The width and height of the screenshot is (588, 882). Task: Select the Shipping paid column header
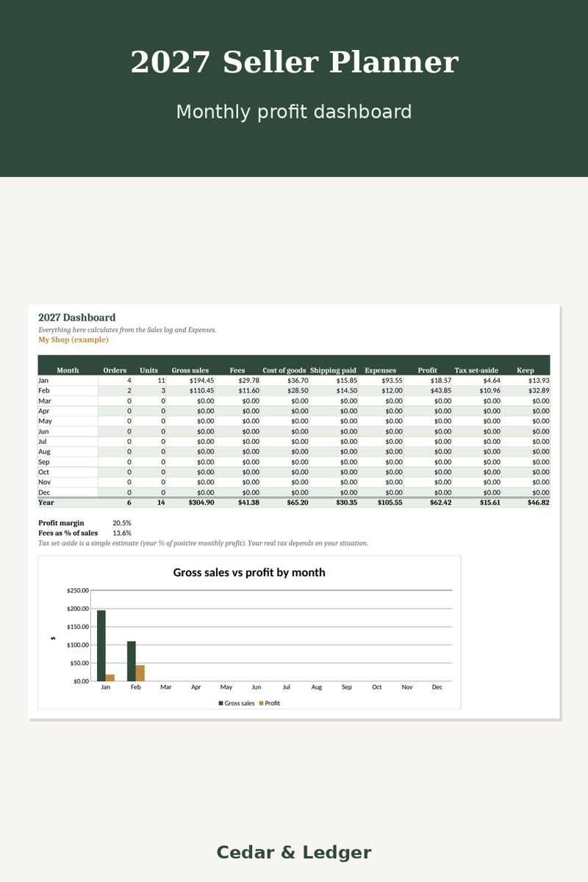pos(333,370)
